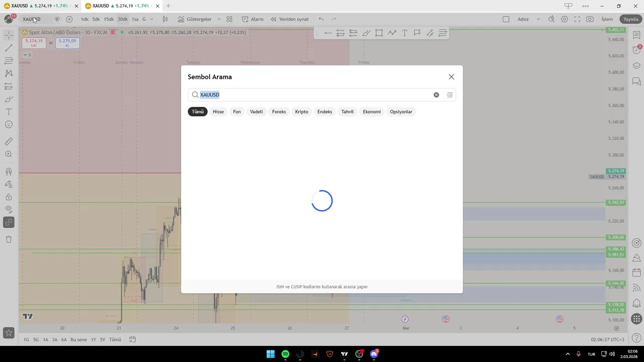644x362 pixels.
Task: Open the alerts clock icon in right sidebar
Action: click(x=636, y=50)
